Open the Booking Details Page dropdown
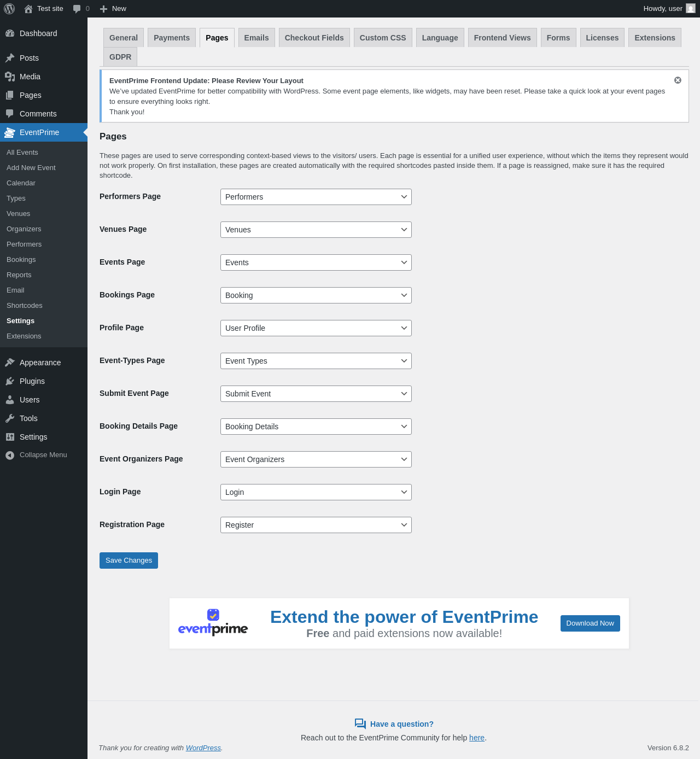 [x=316, y=427]
